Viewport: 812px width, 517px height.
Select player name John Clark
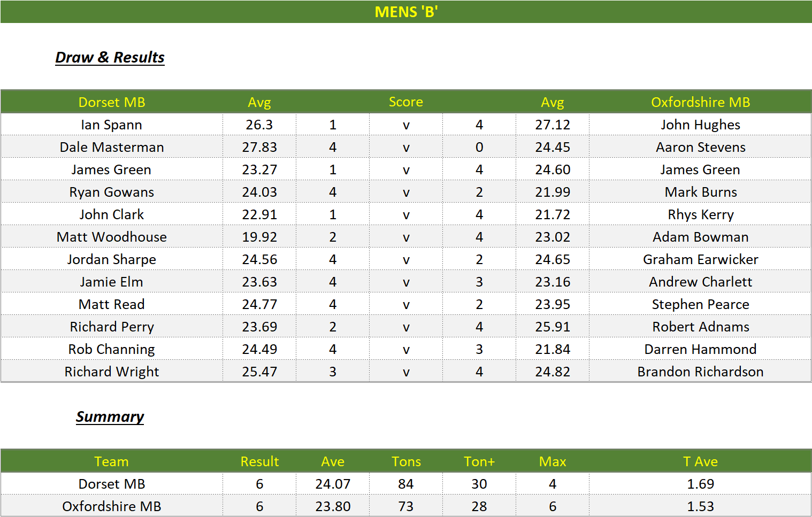[112, 214]
